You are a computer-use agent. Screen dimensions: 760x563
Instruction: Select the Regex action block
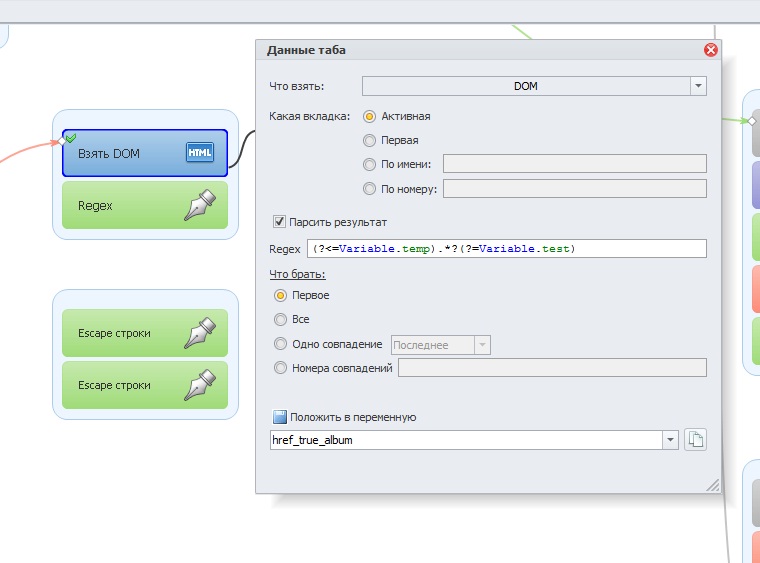click(145, 205)
